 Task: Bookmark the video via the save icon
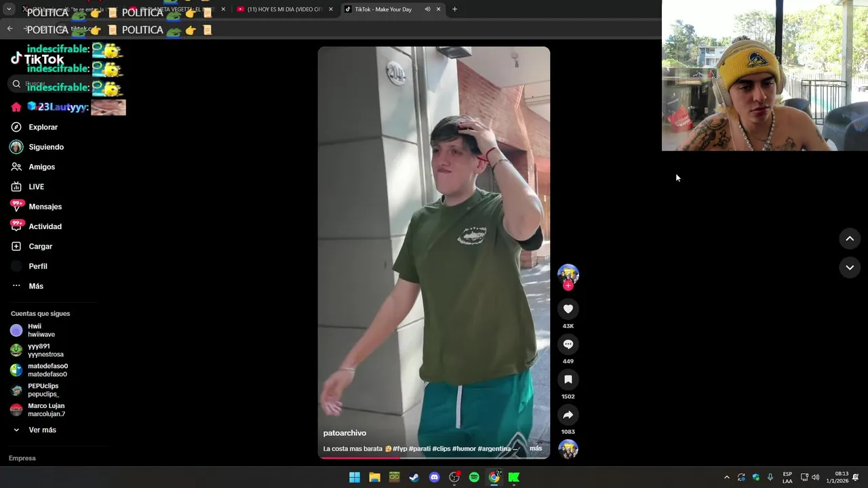[568, 380]
